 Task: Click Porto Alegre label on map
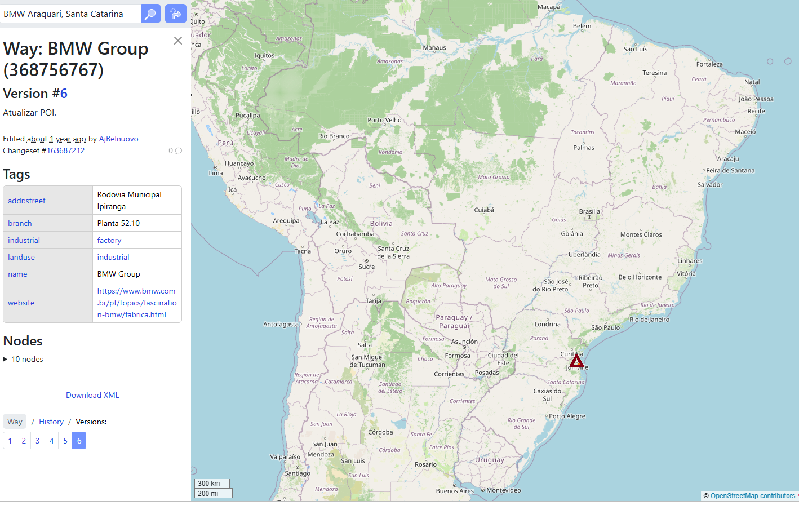(x=567, y=416)
